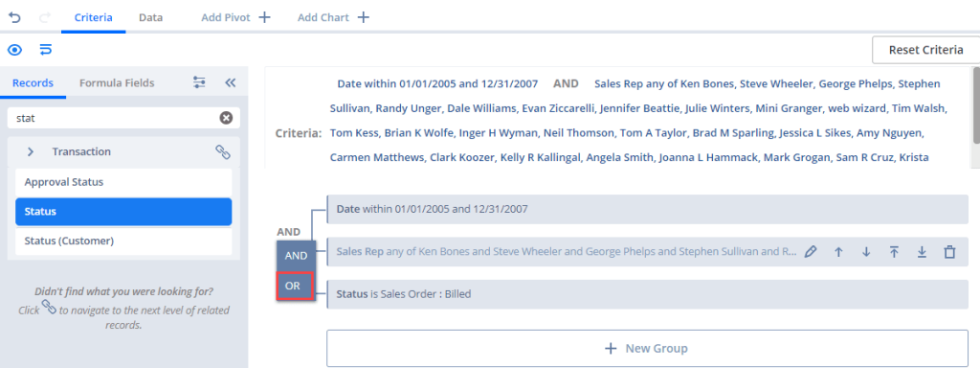The image size is (980, 368).
Task: Move Sales Rep condition down one
Action: [x=866, y=252]
